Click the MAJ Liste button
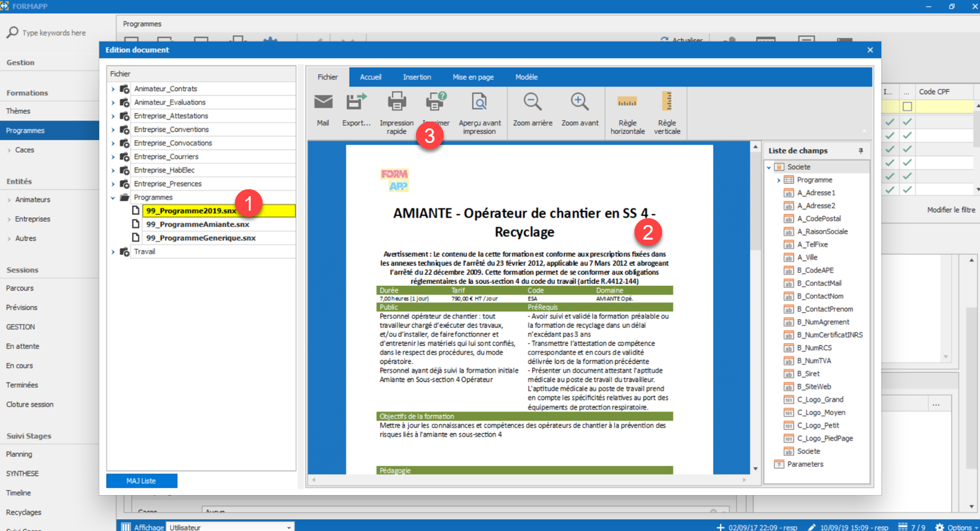The width and height of the screenshot is (980, 531). point(142,481)
